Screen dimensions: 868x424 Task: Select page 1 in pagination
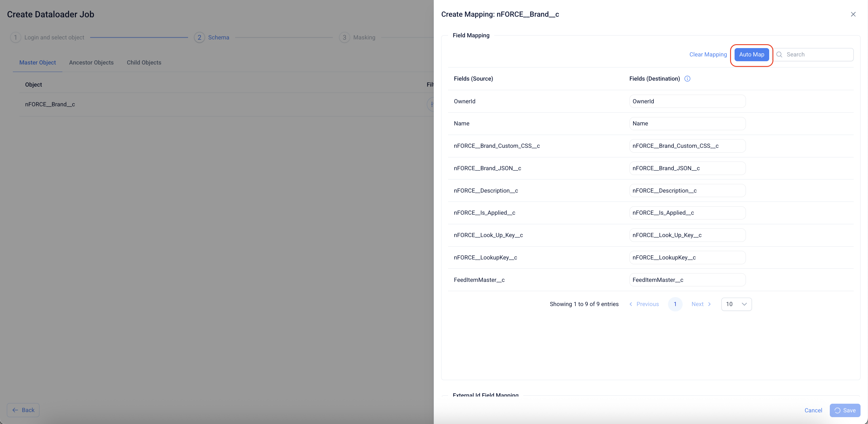coord(675,304)
